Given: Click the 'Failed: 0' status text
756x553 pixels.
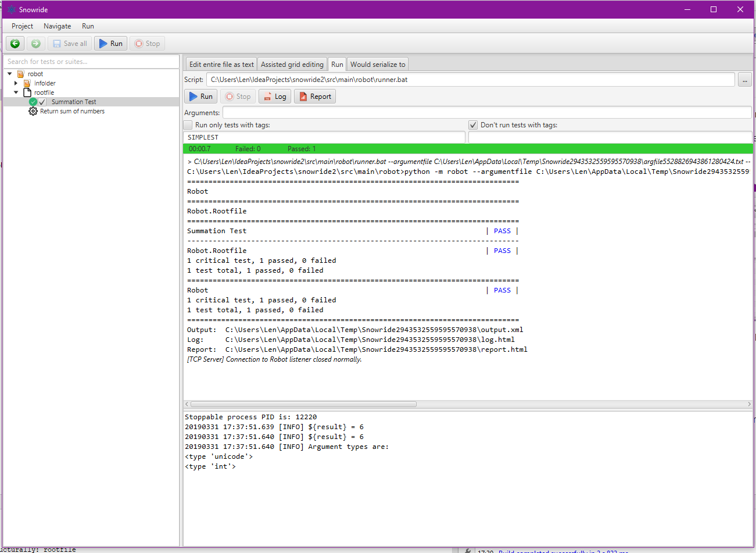Looking at the screenshot, I should (248, 149).
